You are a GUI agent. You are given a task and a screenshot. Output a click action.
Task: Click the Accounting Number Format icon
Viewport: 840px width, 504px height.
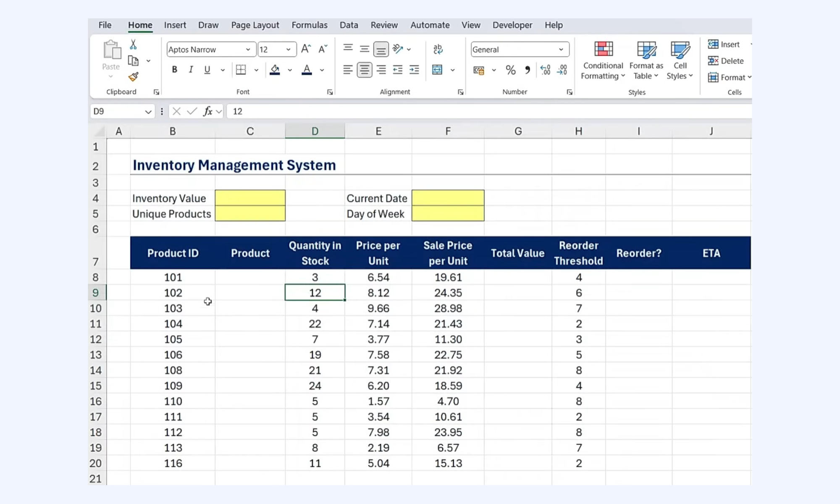point(479,70)
